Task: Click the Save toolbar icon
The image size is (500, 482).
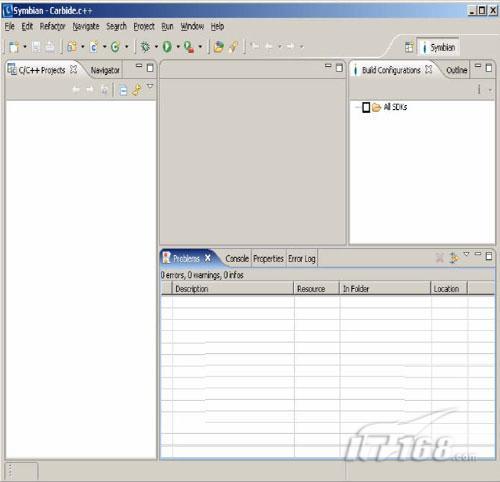Action: [36, 47]
